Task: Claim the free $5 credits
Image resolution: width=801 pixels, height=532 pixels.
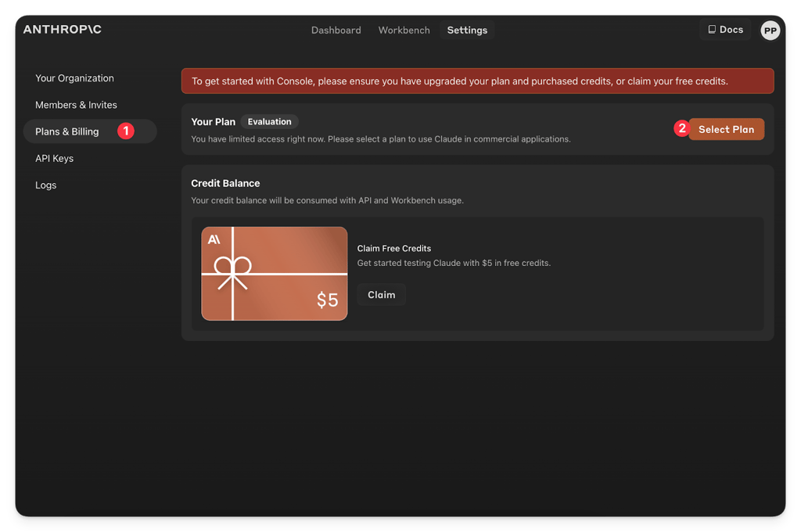Action: pos(381,295)
